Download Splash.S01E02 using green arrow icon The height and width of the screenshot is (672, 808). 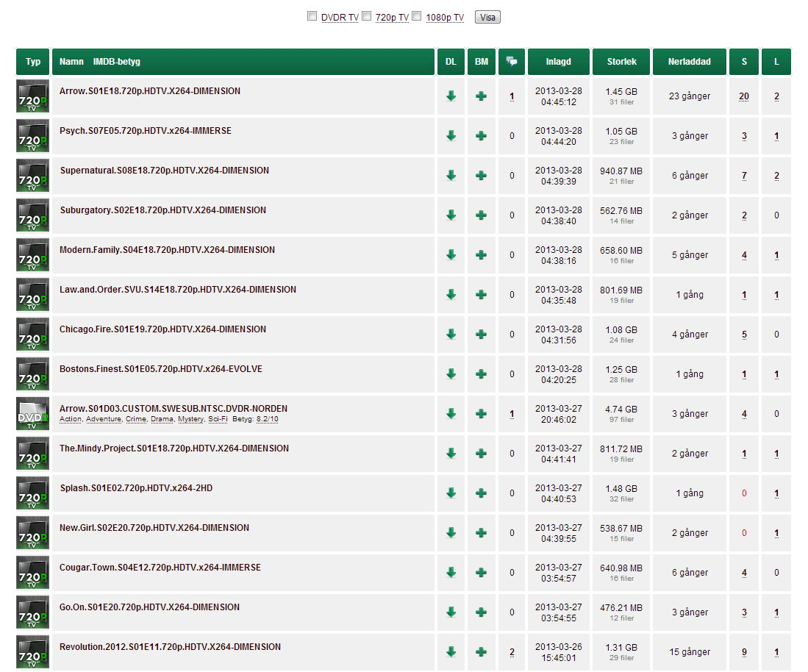point(451,493)
